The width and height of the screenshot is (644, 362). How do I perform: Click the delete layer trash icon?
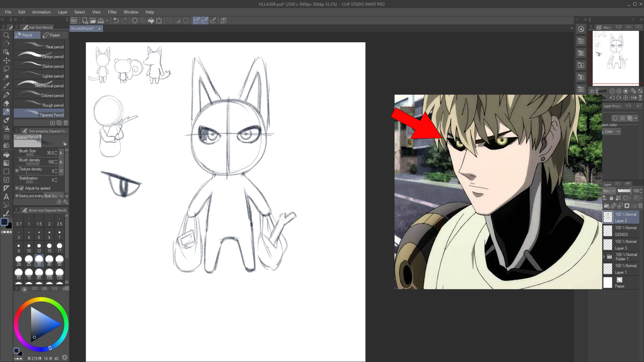(640, 206)
